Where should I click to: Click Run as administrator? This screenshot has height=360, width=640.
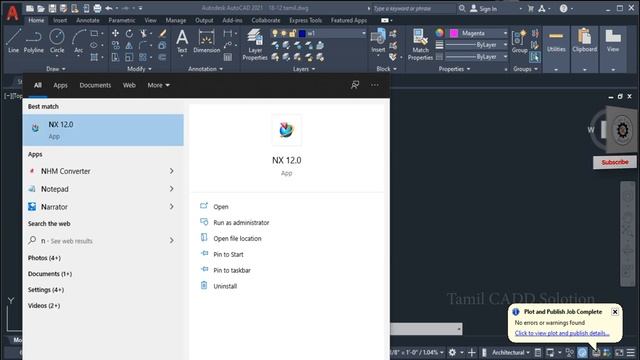click(241, 222)
